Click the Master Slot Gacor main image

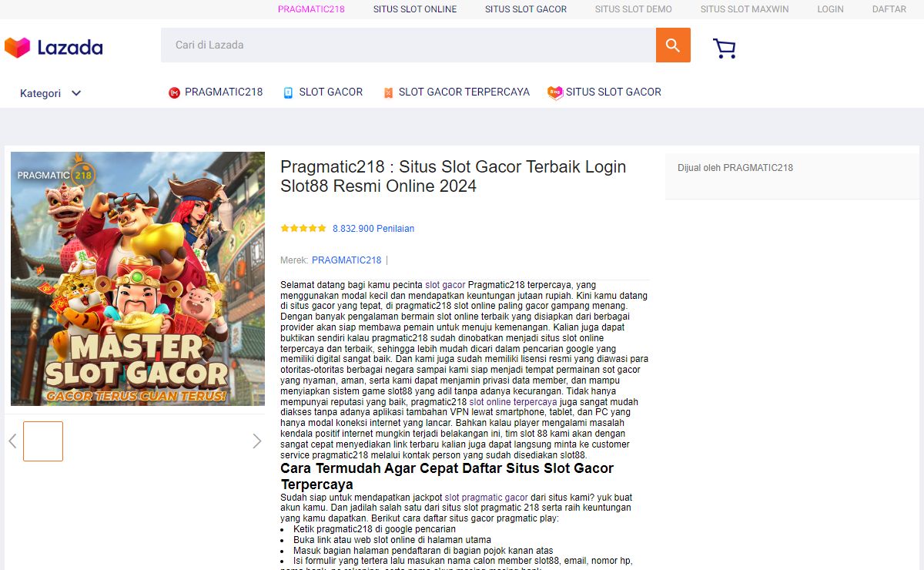(138, 279)
